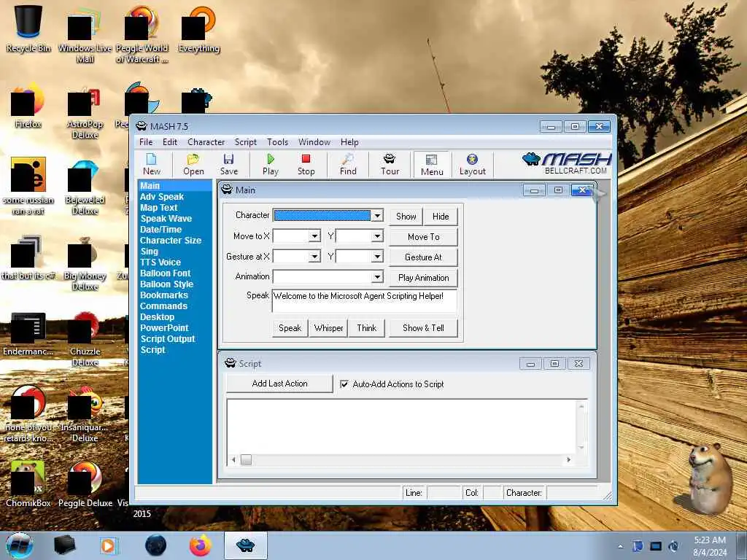Image resolution: width=747 pixels, height=560 pixels.
Task: Open the Gesture at X dropdown
Action: (x=314, y=257)
